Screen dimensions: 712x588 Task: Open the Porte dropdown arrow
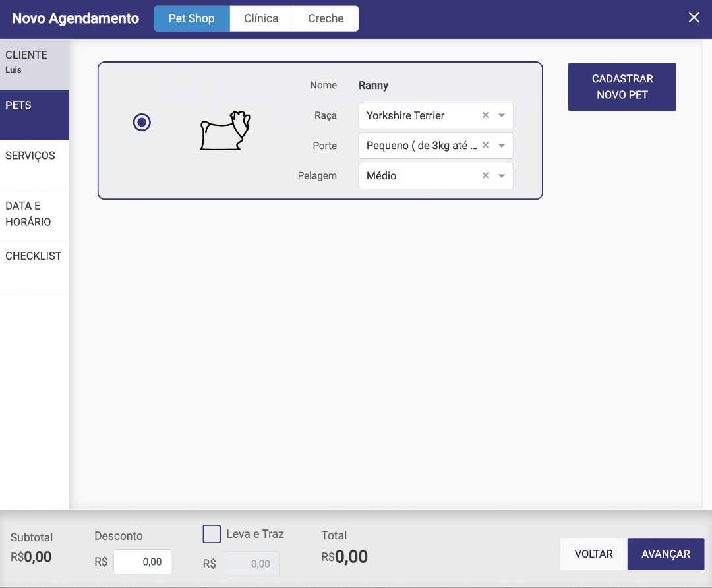click(x=502, y=146)
